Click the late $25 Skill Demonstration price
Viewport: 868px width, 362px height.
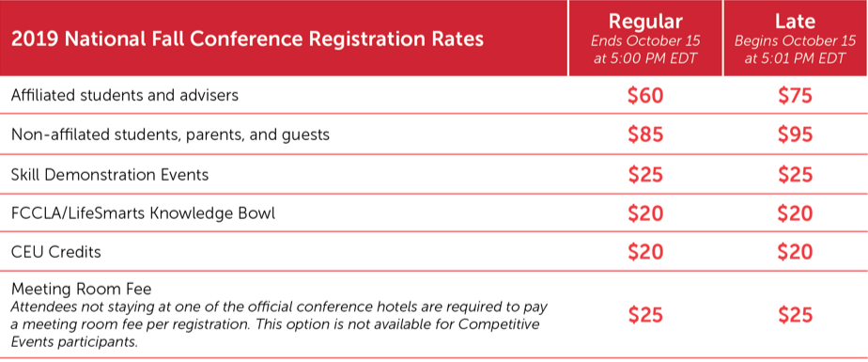(796, 175)
